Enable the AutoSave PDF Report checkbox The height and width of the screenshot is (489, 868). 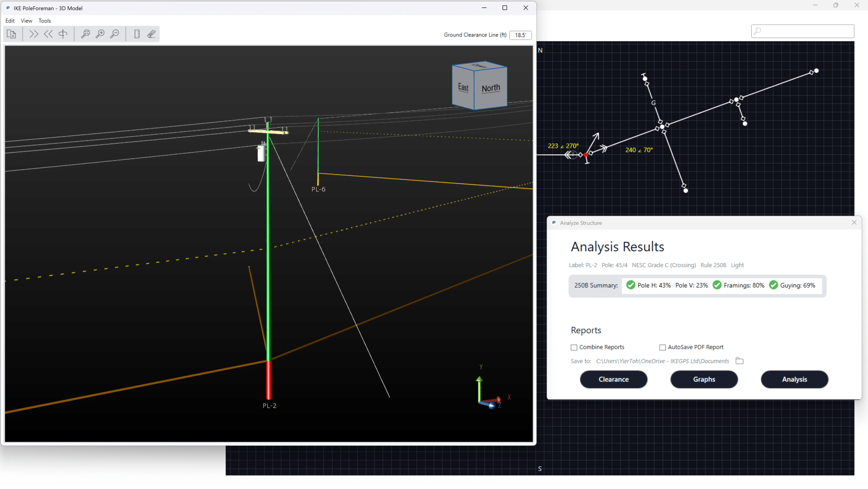[x=663, y=347]
